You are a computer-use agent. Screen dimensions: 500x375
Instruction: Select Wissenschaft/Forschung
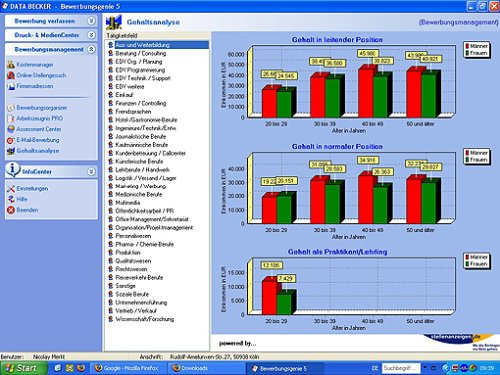coord(145,319)
